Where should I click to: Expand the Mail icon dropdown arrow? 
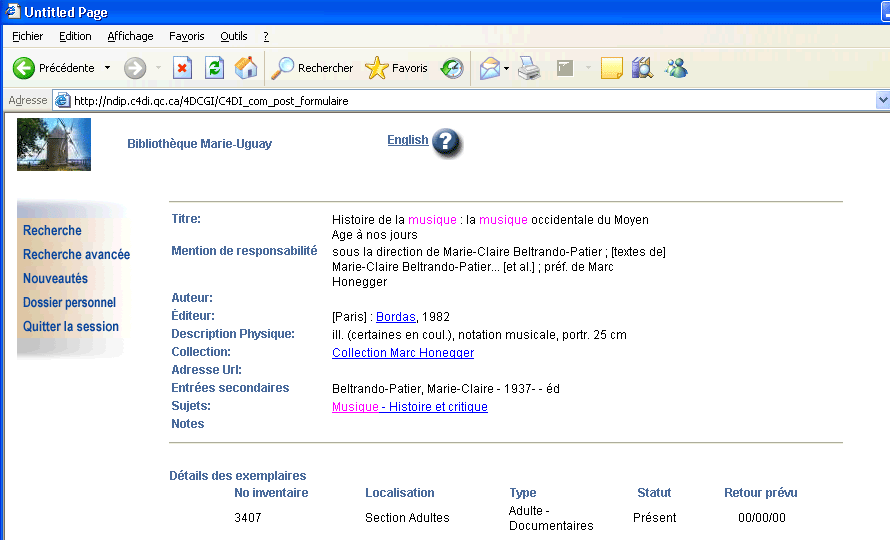[x=506, y=68]
